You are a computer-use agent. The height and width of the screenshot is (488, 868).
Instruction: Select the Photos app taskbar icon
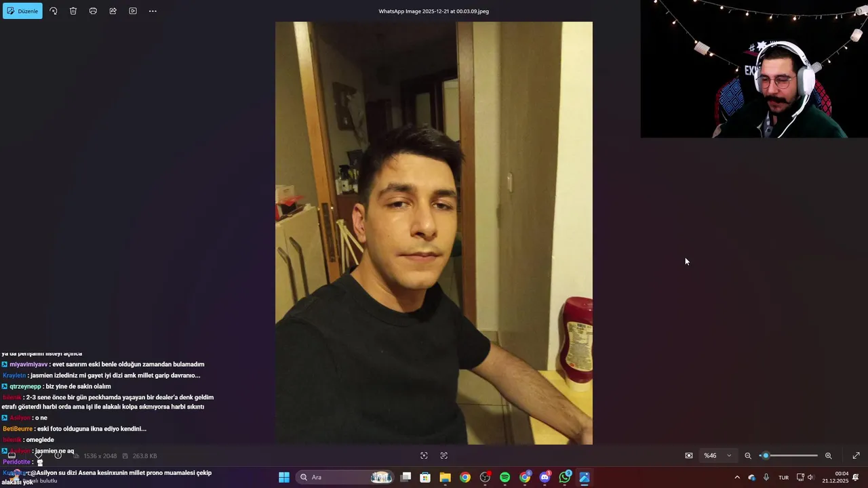[x=585, y=477]
